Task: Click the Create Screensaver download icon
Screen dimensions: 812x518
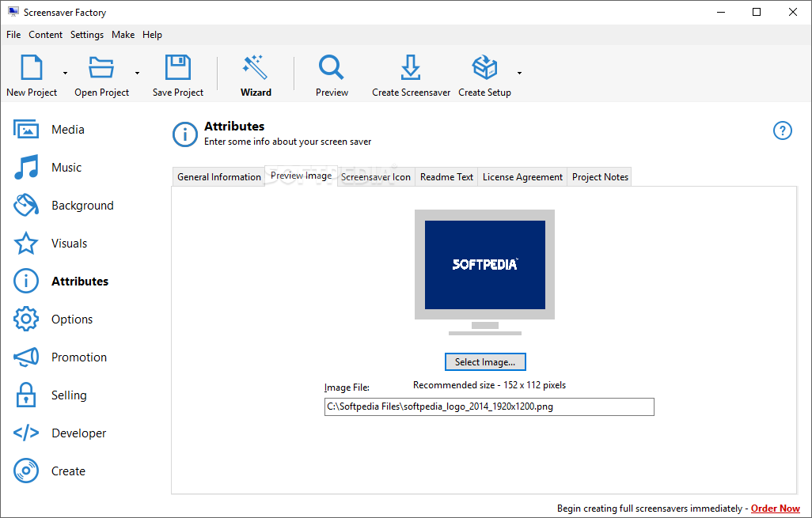Action: [x=411, y=66]
